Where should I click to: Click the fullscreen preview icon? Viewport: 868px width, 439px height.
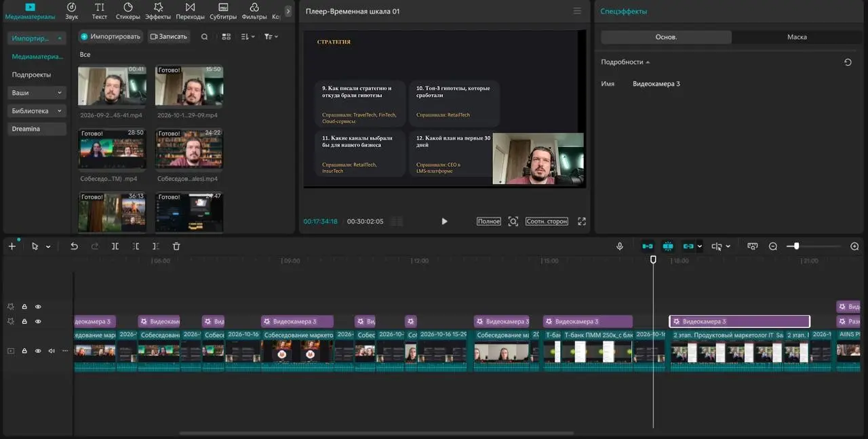(x=581, y=222)
